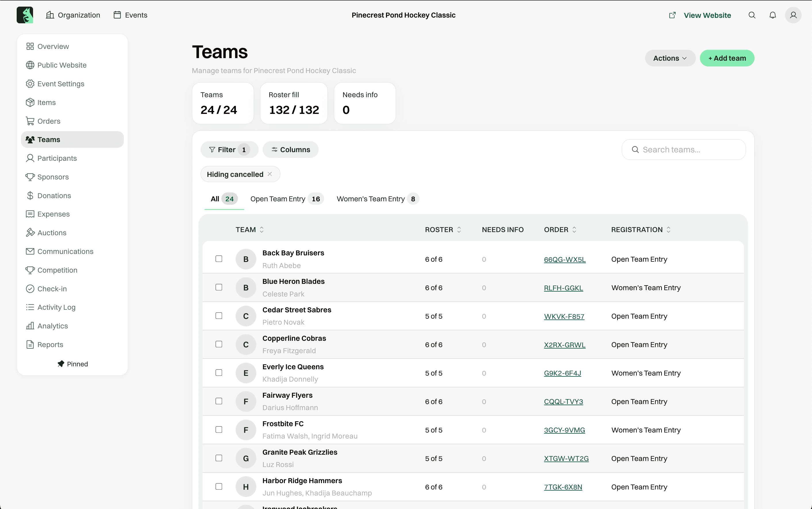Screen dimensions: 812x509
Task: Sort by the ROSTER column
Action: (x=443, y=229)
